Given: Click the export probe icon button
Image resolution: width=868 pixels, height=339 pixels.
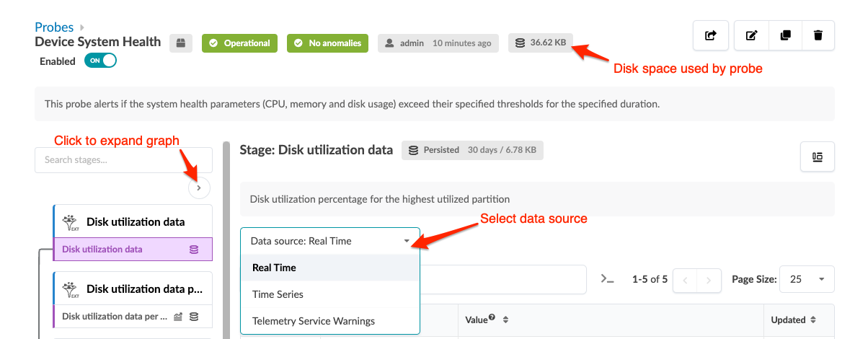Looking at the screenshot, I should 711,35.
